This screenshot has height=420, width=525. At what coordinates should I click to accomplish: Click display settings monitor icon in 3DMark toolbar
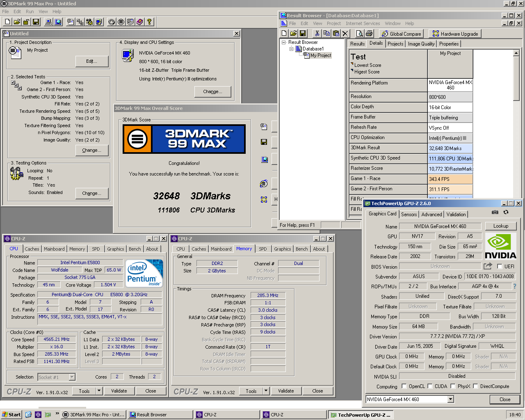(99, 22)
